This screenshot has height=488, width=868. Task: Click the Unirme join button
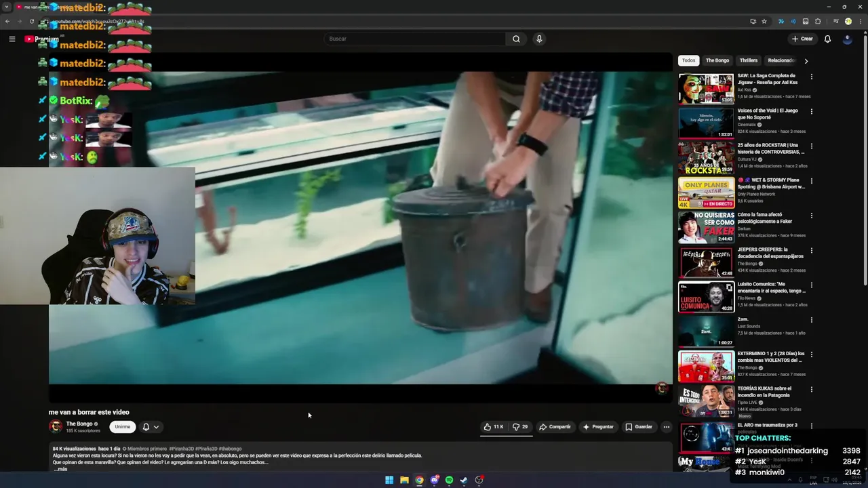point(122,427)
